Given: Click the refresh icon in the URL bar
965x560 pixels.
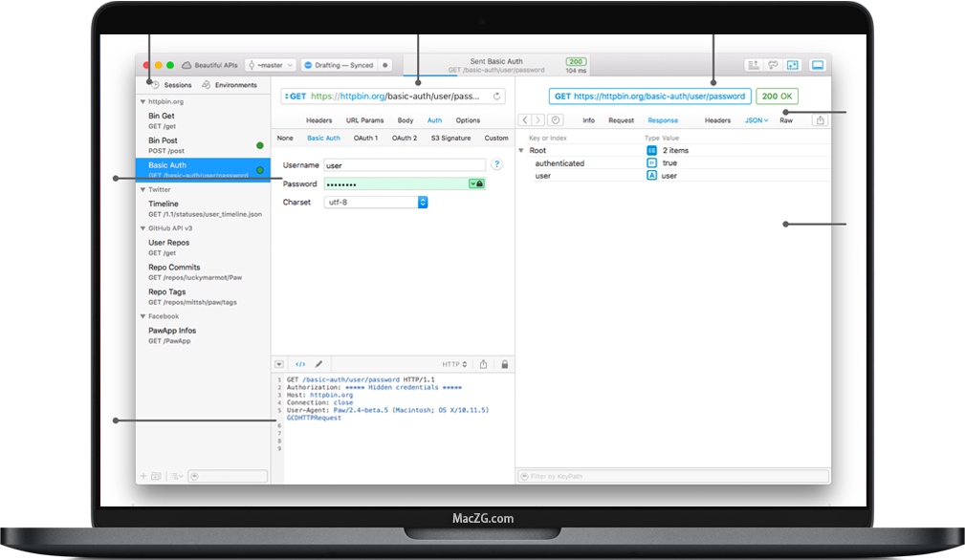Looking at the screenshot, I should 496,97.
